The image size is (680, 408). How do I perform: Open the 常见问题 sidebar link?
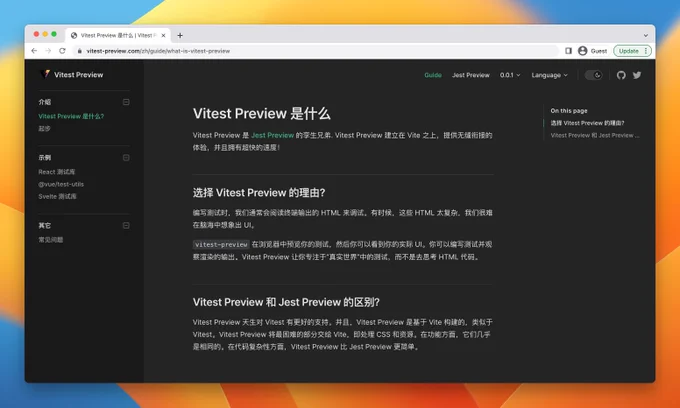click(x=51, y=240)
